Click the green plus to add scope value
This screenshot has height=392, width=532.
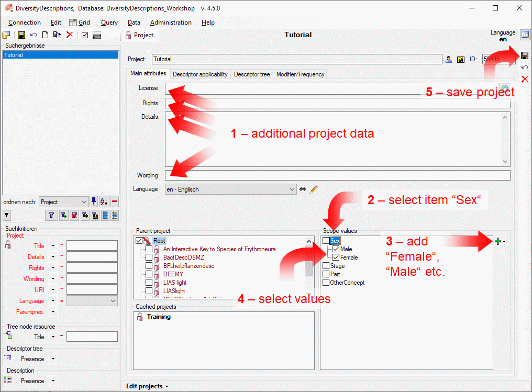coord(497,241)
